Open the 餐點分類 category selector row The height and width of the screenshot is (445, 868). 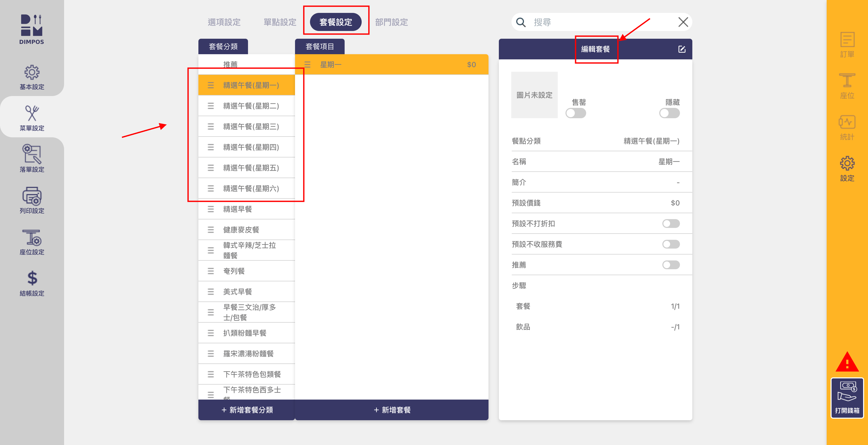click(x=595, y=141)
